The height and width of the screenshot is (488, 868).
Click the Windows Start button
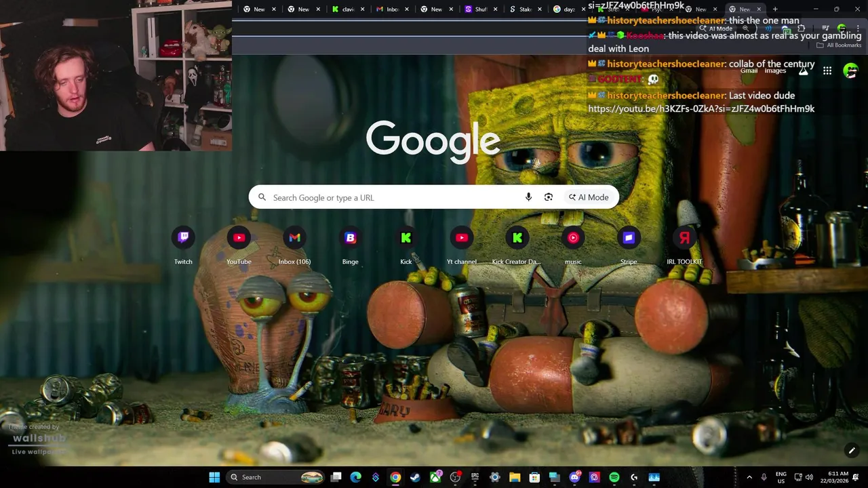(x=214, y=477)
